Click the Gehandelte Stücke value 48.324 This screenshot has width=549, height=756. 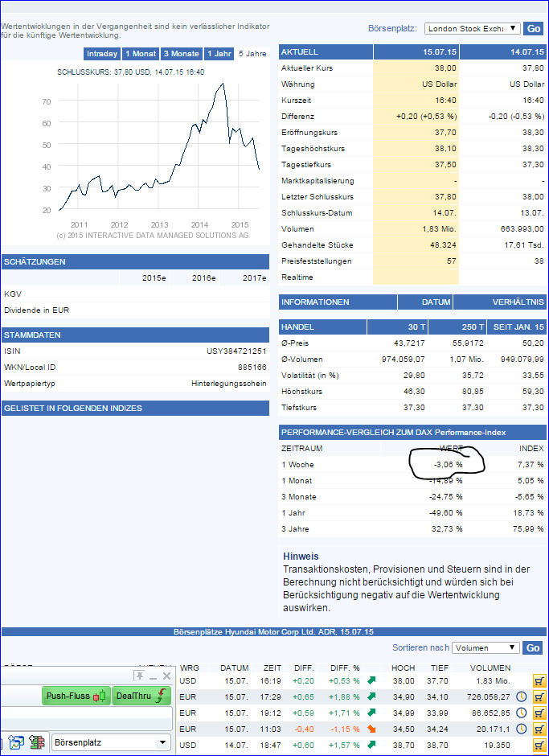point(442,245)
